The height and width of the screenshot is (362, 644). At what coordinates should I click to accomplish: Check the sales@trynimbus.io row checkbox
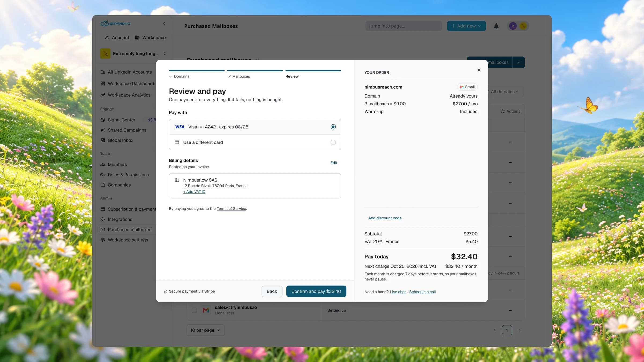tap(194, 310)
